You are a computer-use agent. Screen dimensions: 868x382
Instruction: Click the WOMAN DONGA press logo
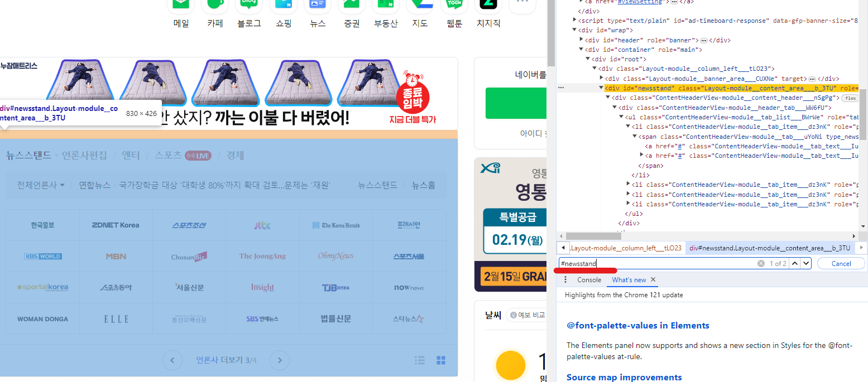click(x=43, y=319)
